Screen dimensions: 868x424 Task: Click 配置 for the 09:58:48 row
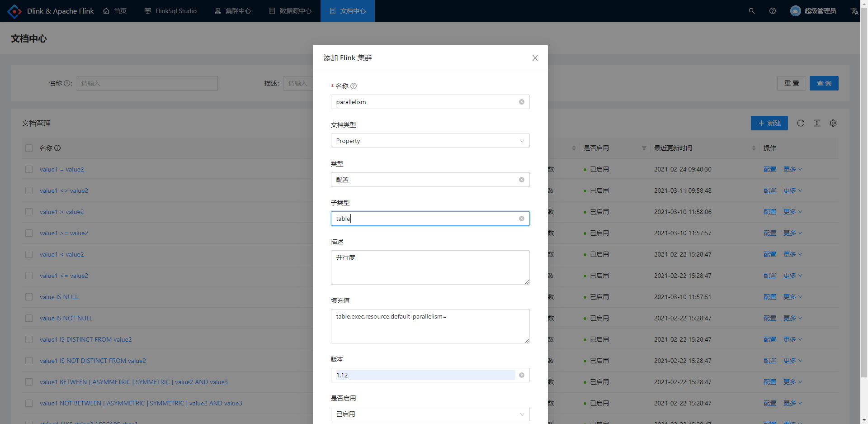(770, 191)
